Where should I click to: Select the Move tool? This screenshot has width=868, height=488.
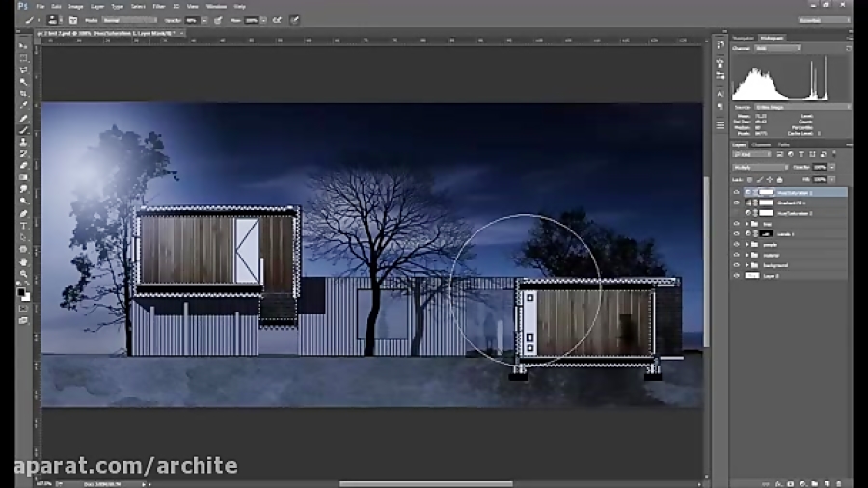click(23, 46)
